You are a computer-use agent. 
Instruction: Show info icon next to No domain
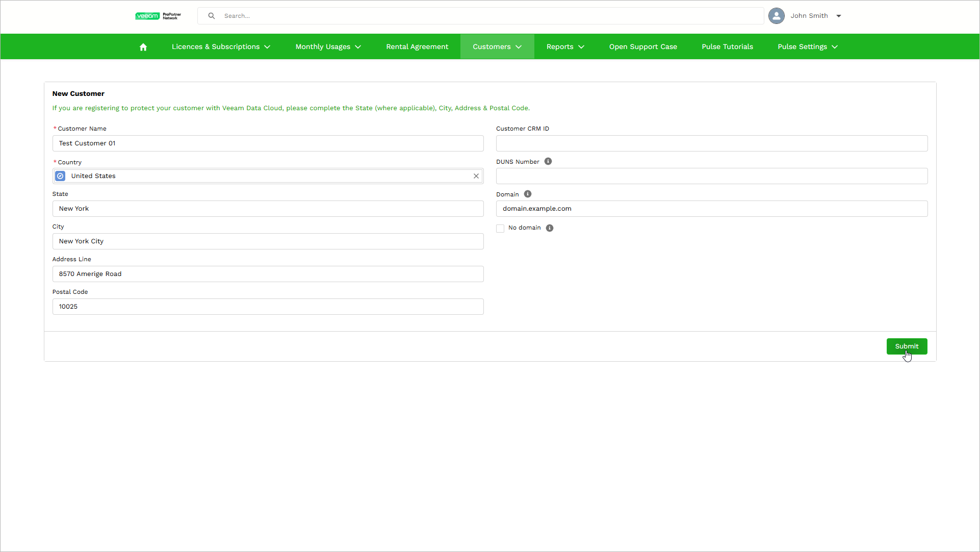[550, 228]
